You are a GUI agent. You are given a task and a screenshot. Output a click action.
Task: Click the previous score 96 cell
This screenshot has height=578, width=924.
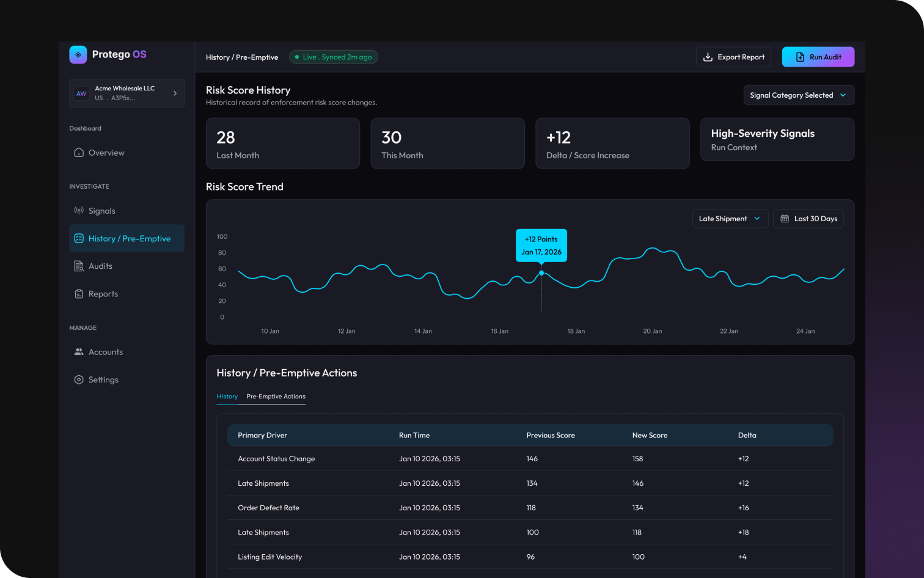[x=530, y=557]
